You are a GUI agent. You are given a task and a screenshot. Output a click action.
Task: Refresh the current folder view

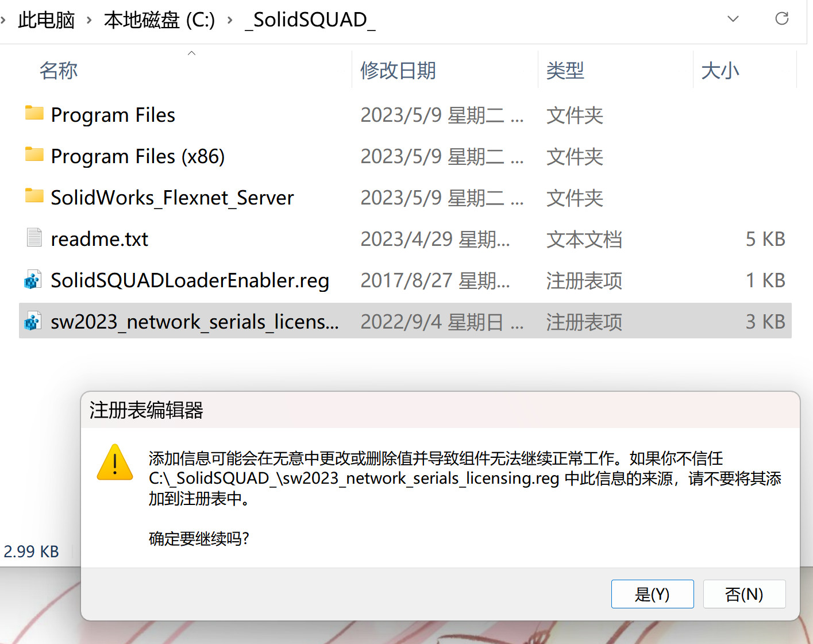(781, 19)
